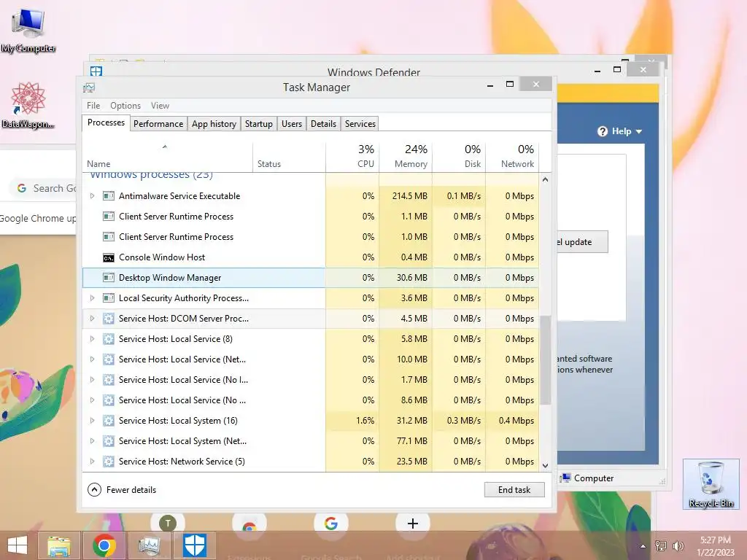Click the Google search box in Chrome

tap(43, 188)
